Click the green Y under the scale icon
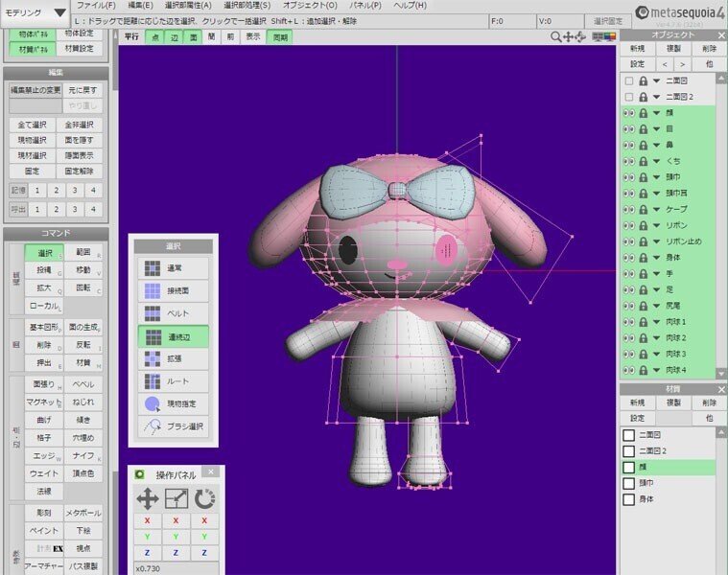728x575 pixels. 176,537
